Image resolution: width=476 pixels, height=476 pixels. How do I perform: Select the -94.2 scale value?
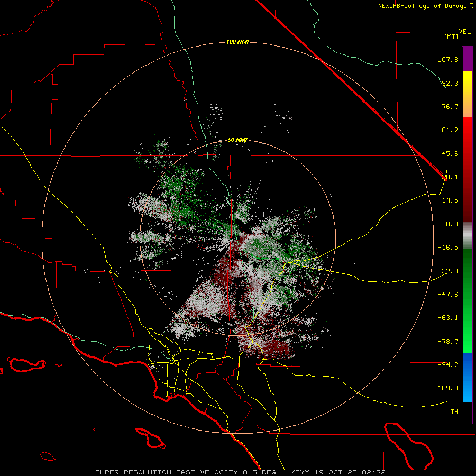[x=448, y=364]
